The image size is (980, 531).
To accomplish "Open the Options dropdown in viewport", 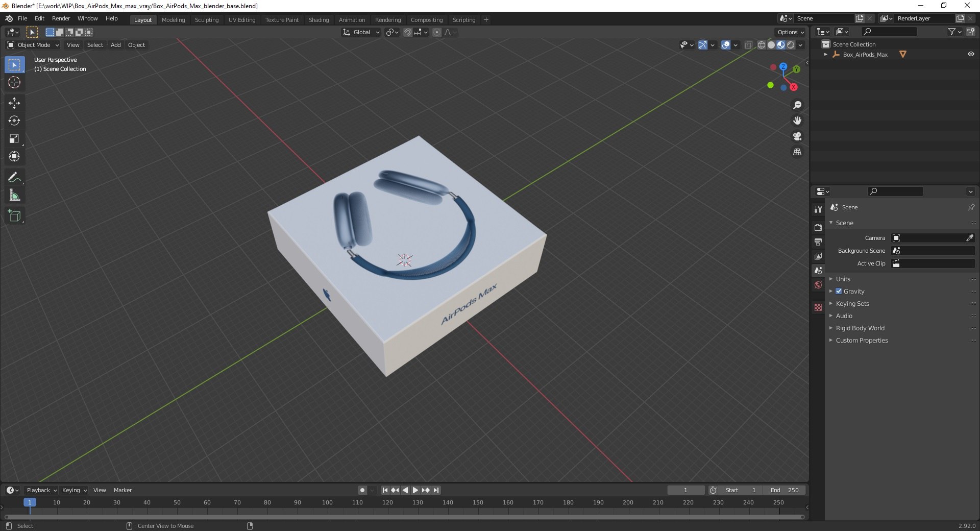I will (x=791, y=32).
